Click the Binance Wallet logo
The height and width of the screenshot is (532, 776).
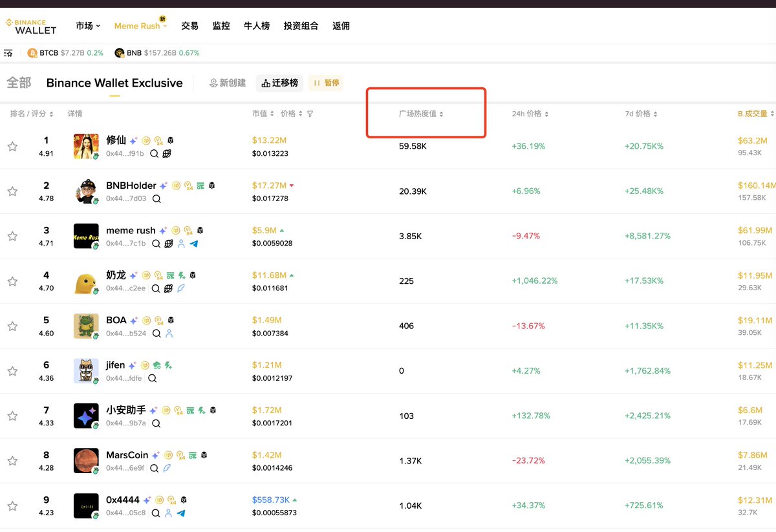click(31, 26)
